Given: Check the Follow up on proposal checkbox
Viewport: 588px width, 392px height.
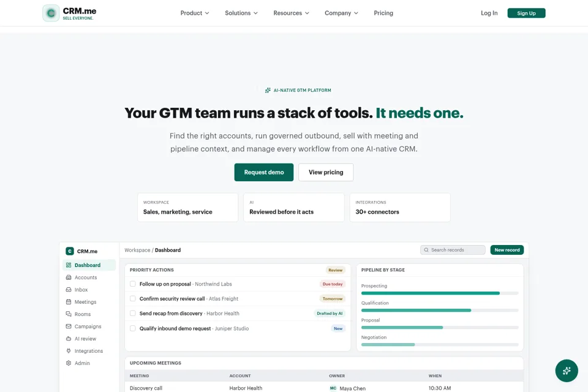Looking at the screenshot, I should [x=133, y=284].
